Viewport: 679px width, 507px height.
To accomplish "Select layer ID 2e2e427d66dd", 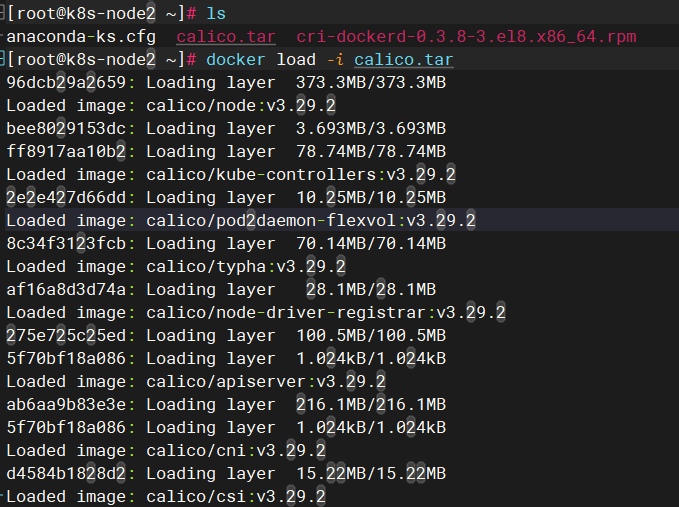I will coord(66,197).
